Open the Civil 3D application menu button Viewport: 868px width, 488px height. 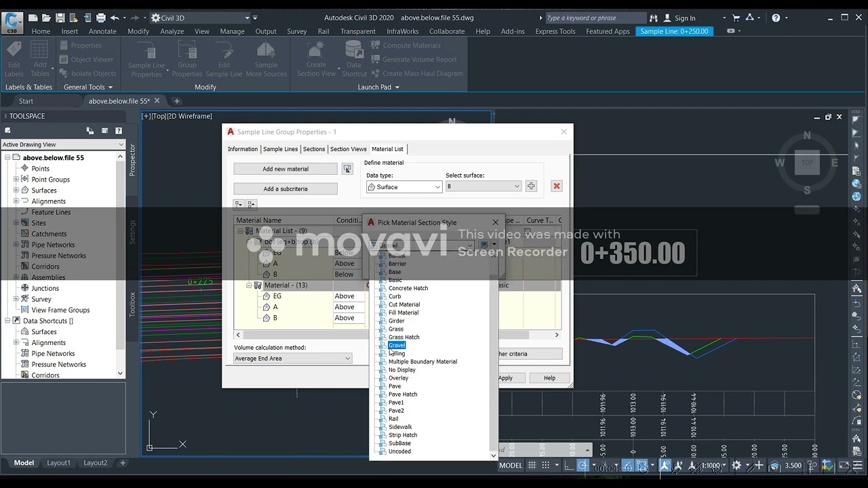[12, 22]
